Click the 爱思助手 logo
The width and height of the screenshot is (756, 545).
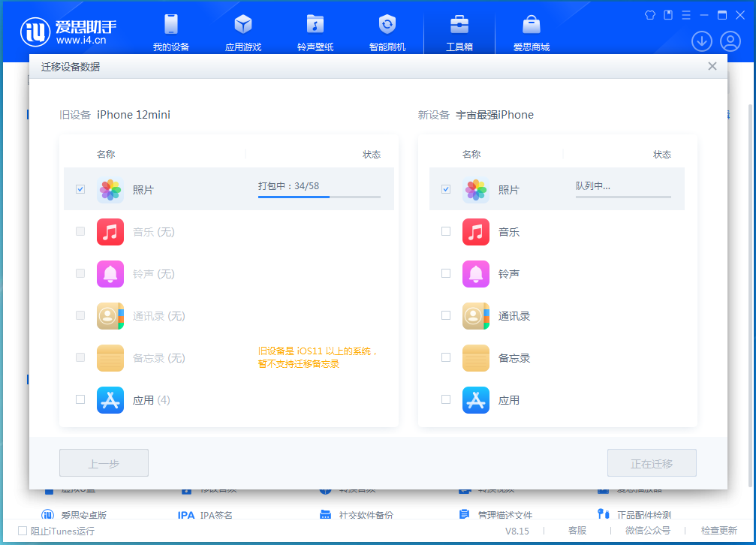[68, 32]
